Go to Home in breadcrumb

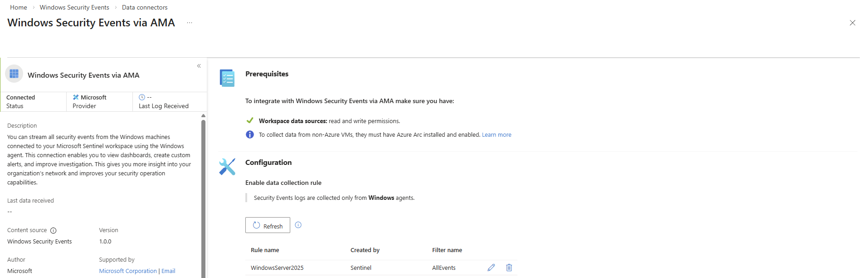[19, 7]
